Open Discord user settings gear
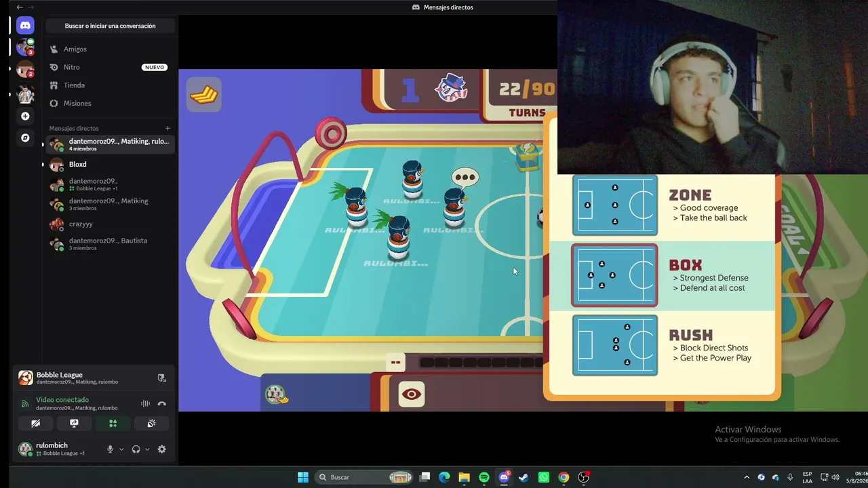The width and height of the screenshot is (868, 488). pyautogui.click(x=161, y=449)
